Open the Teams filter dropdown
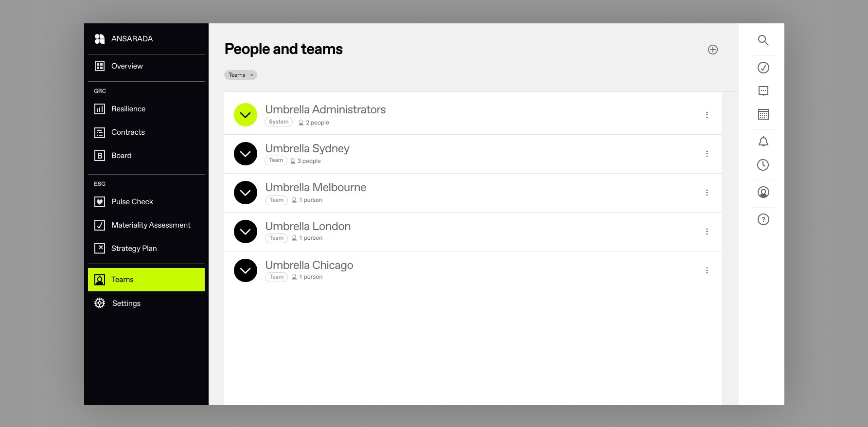The width and height of the screenshot is (868, 427). (x=241, y=75)
